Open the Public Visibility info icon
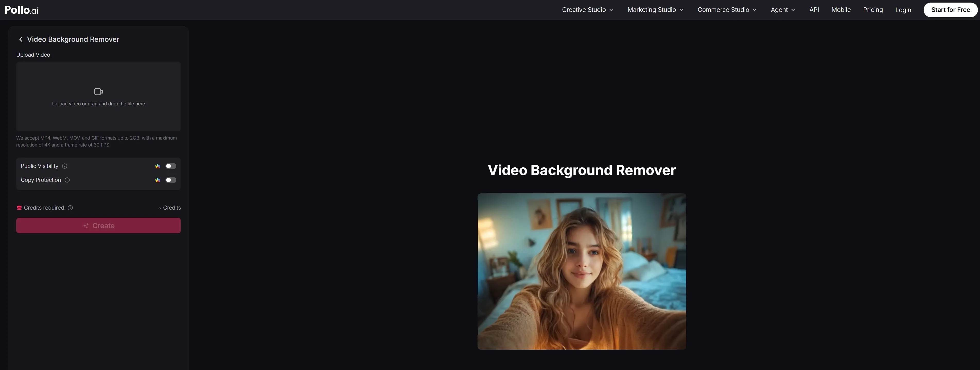980x370 pixels. [x=65, y=166]
